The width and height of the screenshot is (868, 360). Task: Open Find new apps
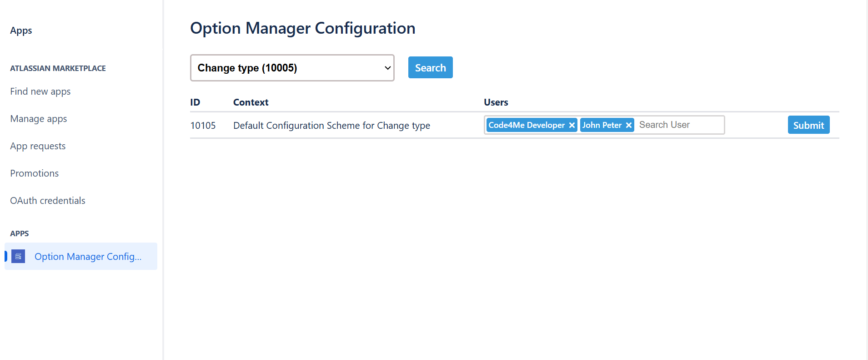pos(40,91)
